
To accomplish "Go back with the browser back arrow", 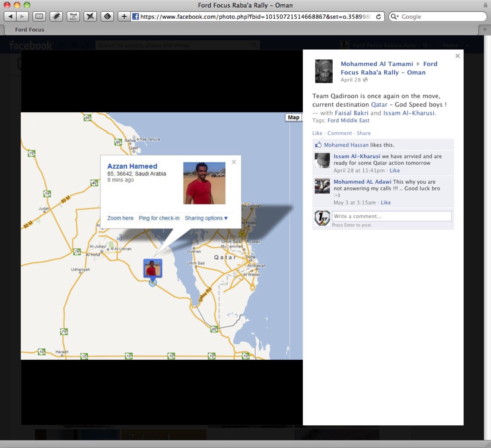I will click(x=10, y=17).
